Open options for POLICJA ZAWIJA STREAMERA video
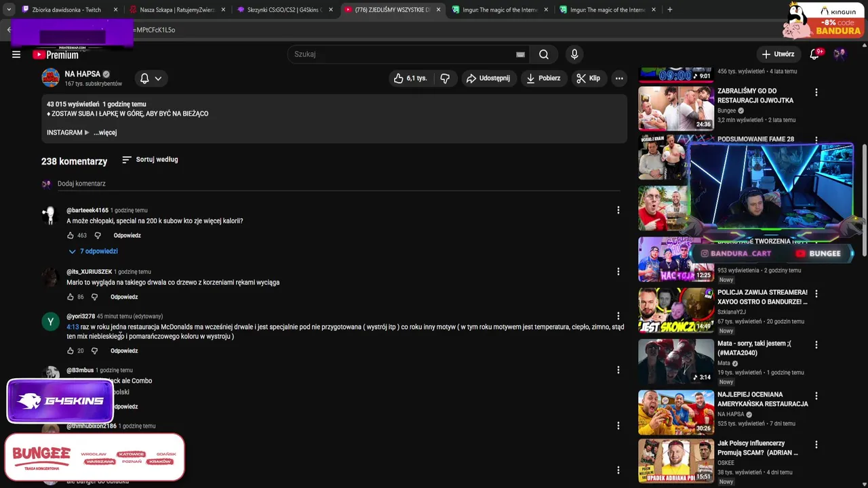 tap(816, 294)
